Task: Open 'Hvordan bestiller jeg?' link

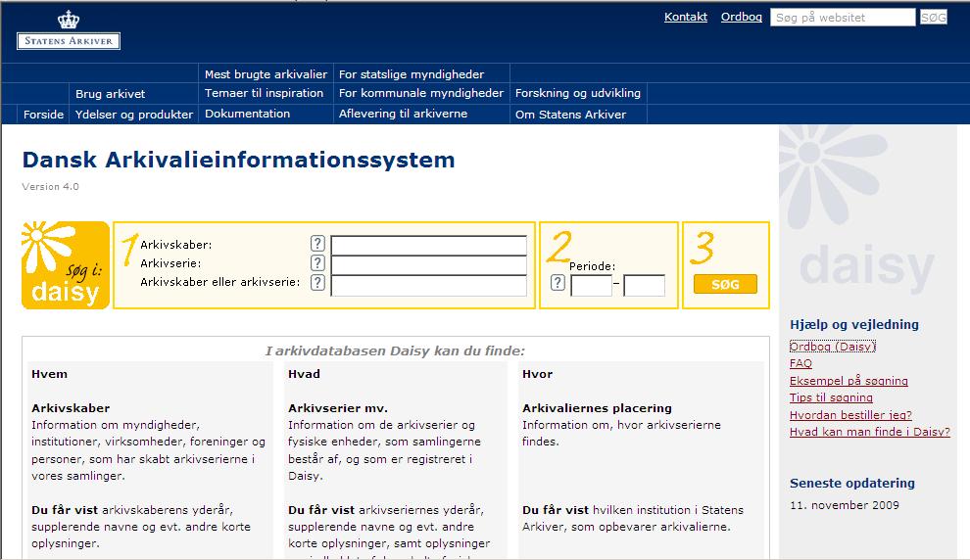Action: tap(850, 415)
